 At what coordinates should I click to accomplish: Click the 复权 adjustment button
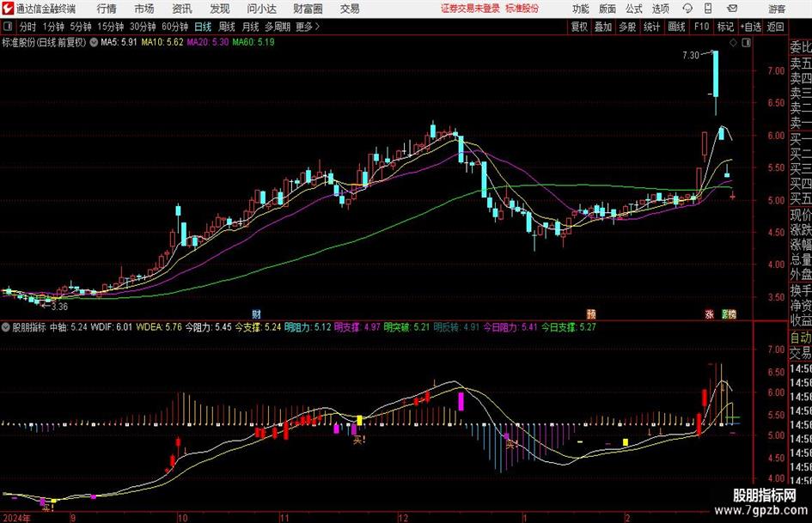coord(579,27)
